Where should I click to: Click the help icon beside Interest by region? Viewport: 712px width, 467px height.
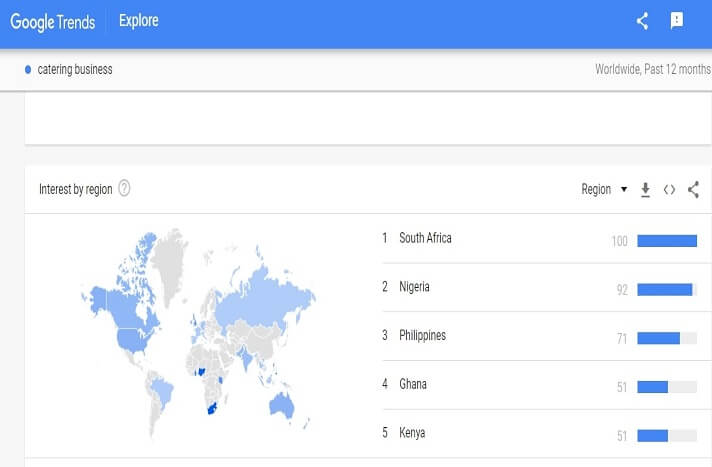tap(124, 188)
